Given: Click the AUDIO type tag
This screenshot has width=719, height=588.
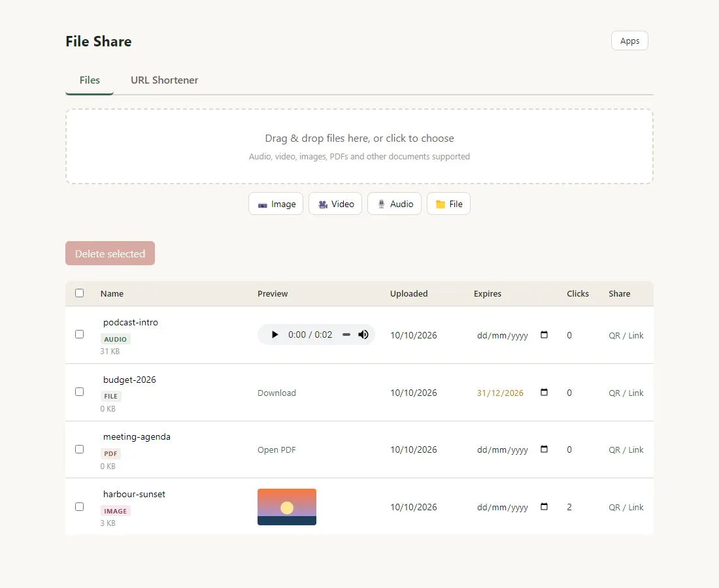Looking at the screenshot, I should click(x=116, y=339).
